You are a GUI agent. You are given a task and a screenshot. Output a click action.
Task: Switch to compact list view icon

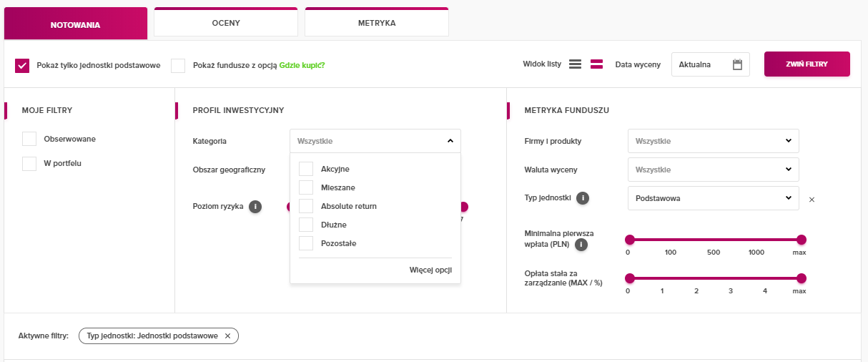click(575, 64)
